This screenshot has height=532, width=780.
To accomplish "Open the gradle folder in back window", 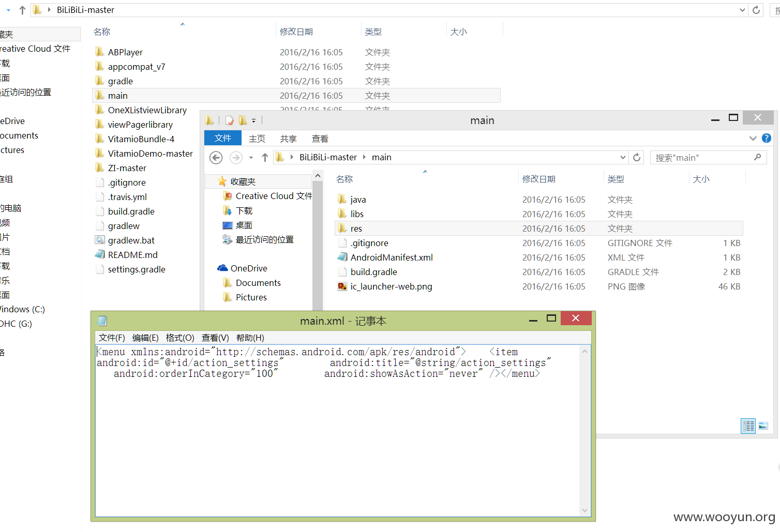I will coord(120,81).
